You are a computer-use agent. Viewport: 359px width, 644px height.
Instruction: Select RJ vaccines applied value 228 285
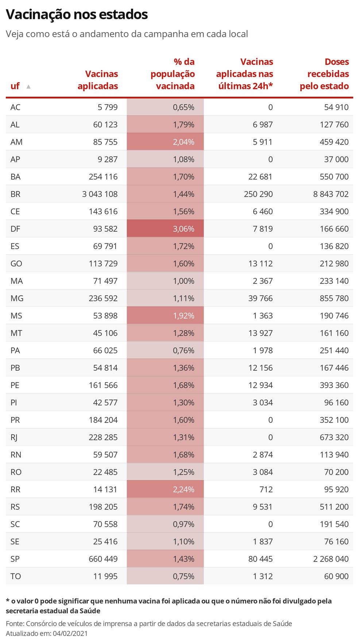tap(103, 437)
